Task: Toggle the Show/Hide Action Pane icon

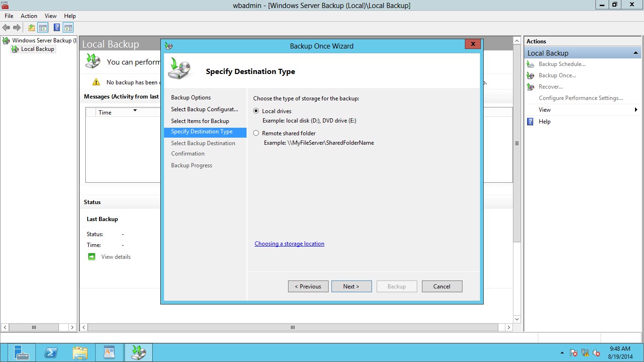Action: click(68, 28)
